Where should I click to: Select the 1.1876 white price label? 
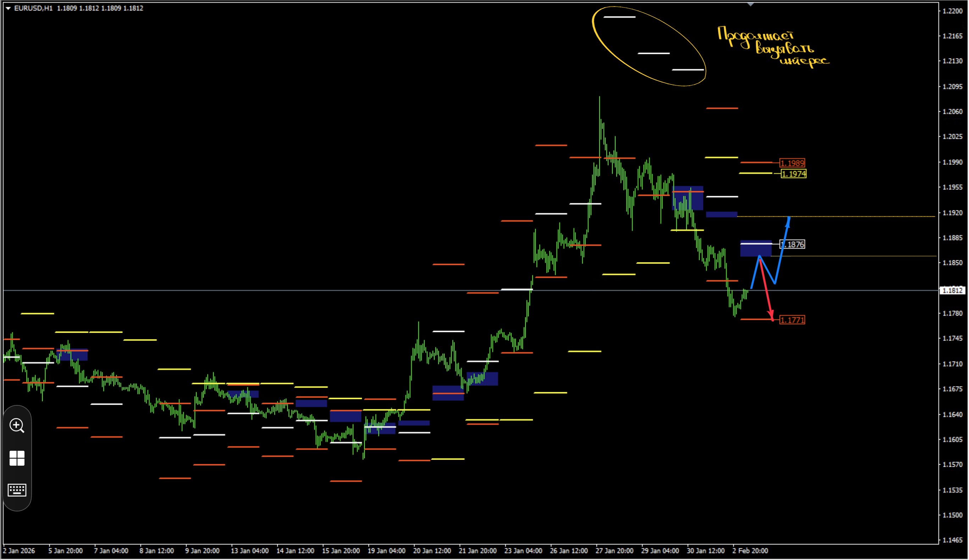(x=792, y=245)
